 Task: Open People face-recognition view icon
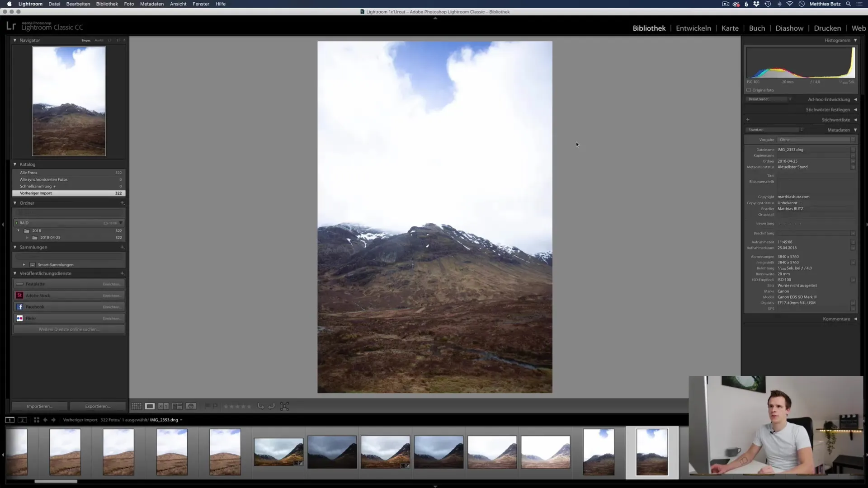[191, 406]
